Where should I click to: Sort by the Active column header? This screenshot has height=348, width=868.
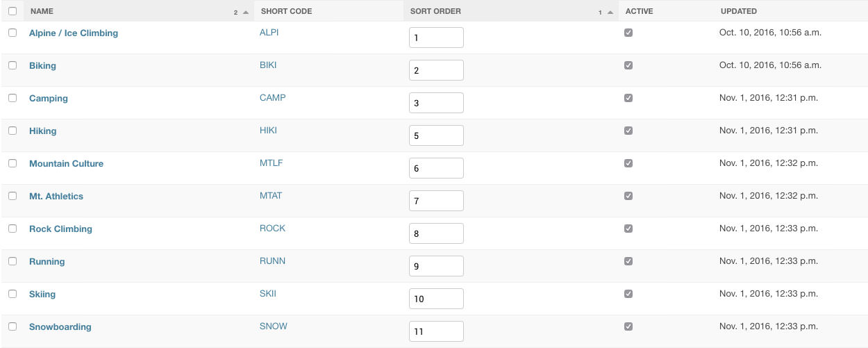pyautogui.click(x=639, y=11)
